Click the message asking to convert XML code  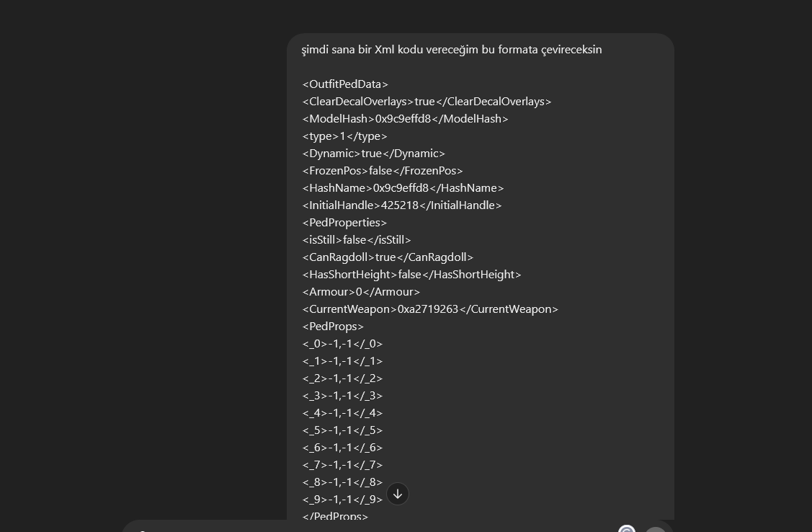pos(452,49)
